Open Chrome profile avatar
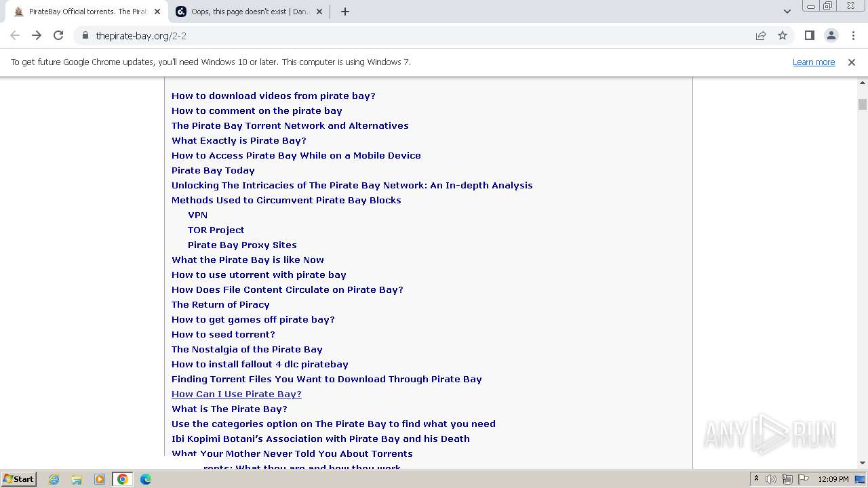 click(831, 35)
